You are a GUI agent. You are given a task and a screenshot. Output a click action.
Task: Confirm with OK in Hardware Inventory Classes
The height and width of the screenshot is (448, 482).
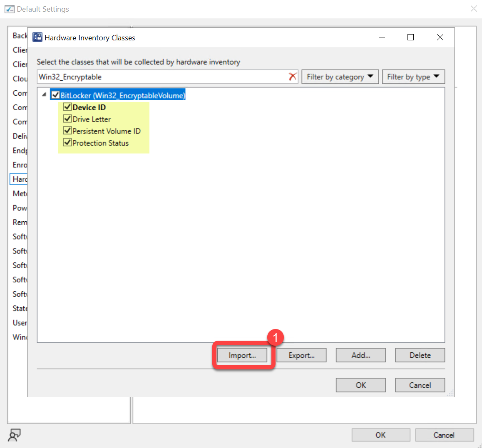click(360, 385)
